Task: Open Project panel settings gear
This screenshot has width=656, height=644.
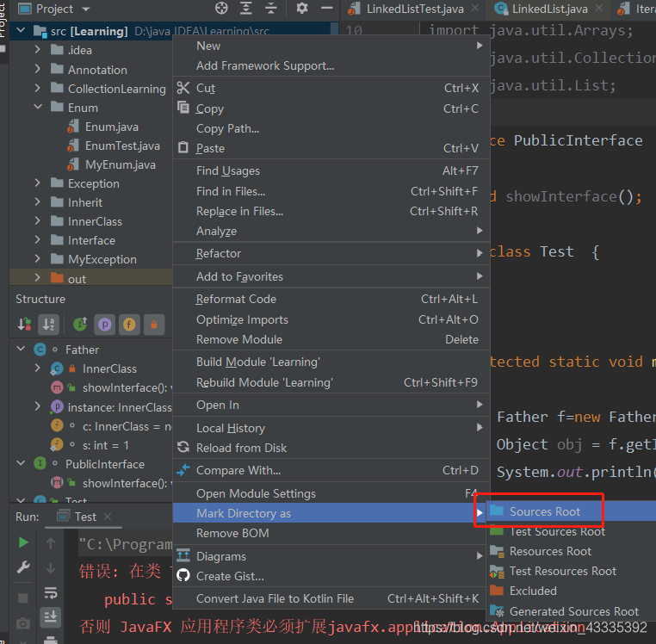Action: point(301,9)
